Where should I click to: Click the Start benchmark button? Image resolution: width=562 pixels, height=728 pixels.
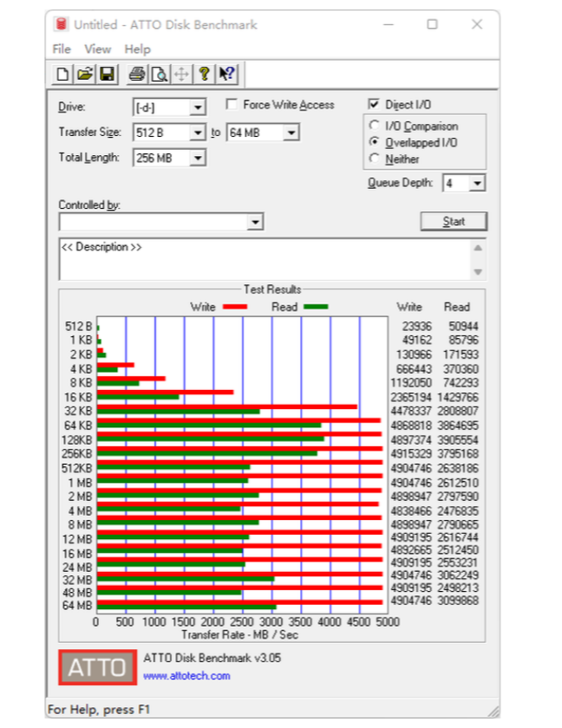[x=454, y=222]
